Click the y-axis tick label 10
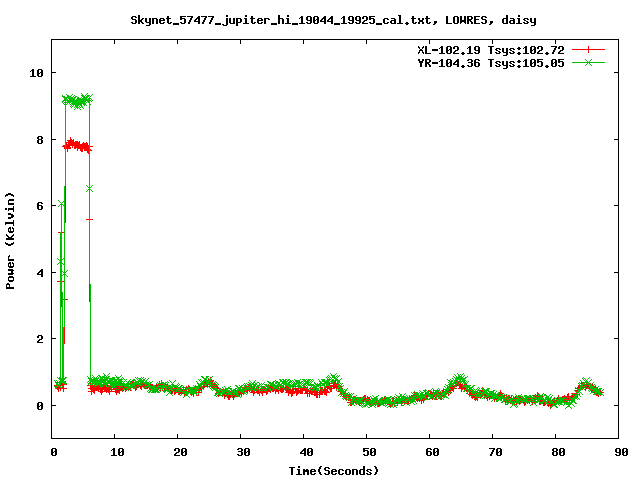 click(x=36, y=73)
